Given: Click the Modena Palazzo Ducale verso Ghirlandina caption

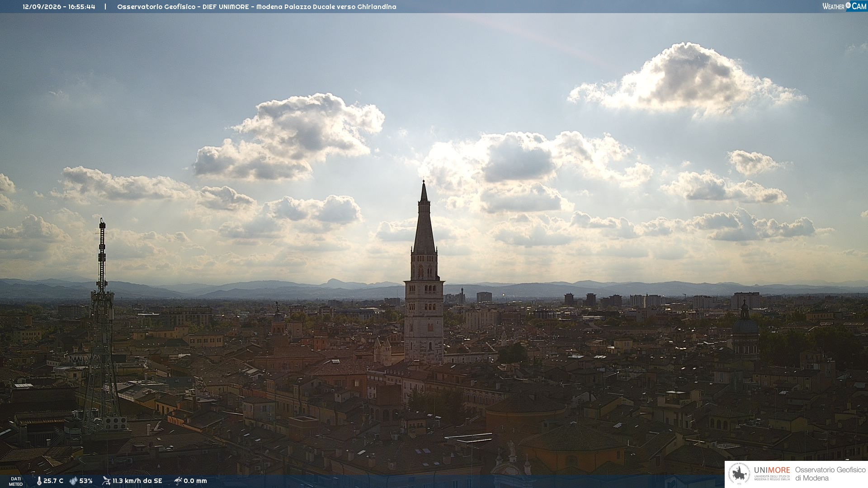Looking at the screenshot, I should pyautogui.click(x=326, y=7).
